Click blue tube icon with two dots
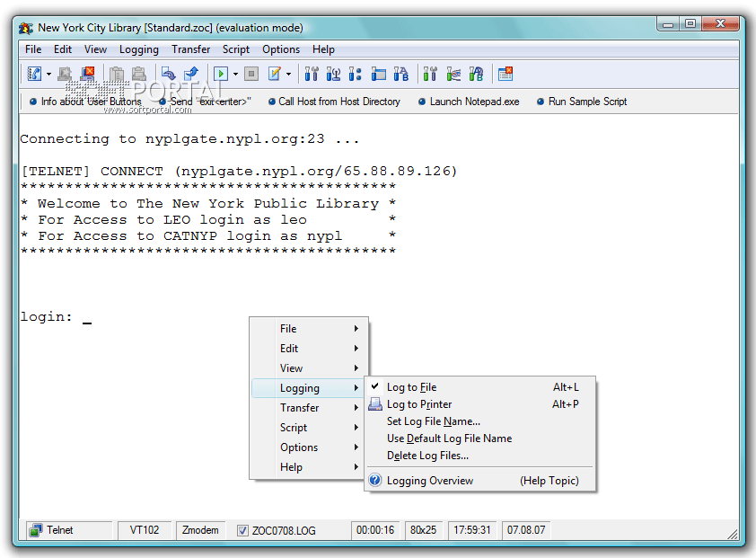756x558 pixels. point(356,74)
